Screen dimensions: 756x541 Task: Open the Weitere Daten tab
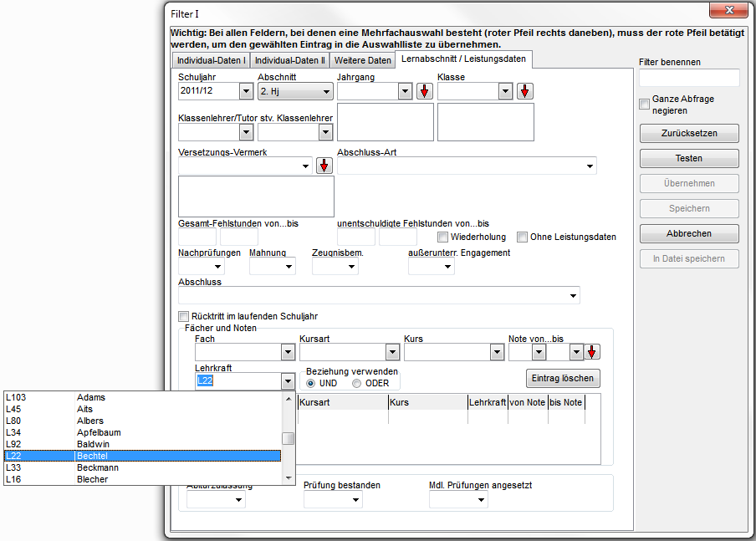coord(362,61)
